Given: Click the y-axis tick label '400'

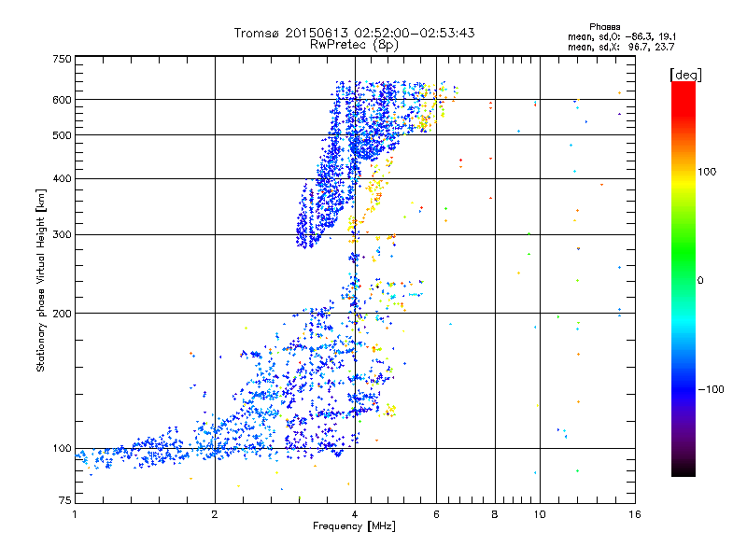Looking at the screenshot, I should click(62, 179).
